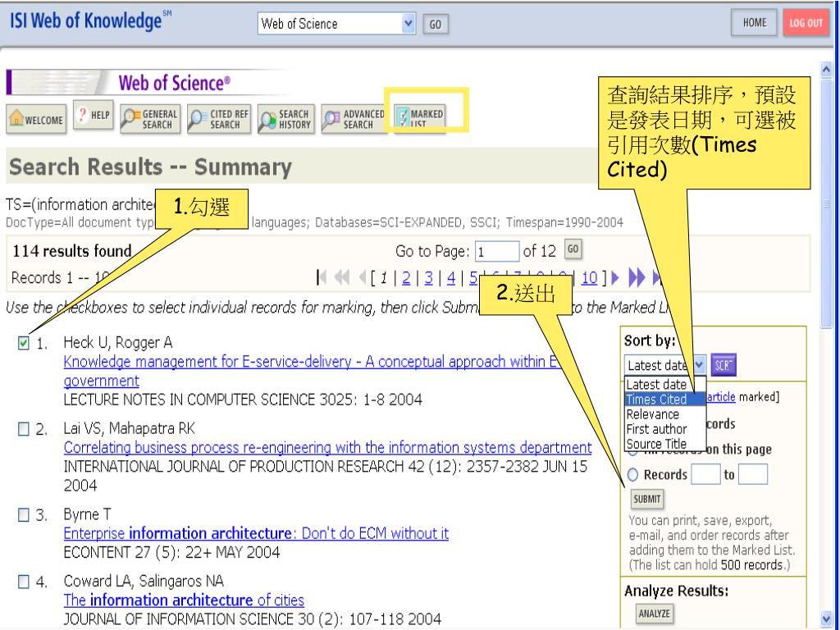The width and height of the screenshot is (840, 630).
Task: Click the ANALYZE button
Action: pos(654,614)
